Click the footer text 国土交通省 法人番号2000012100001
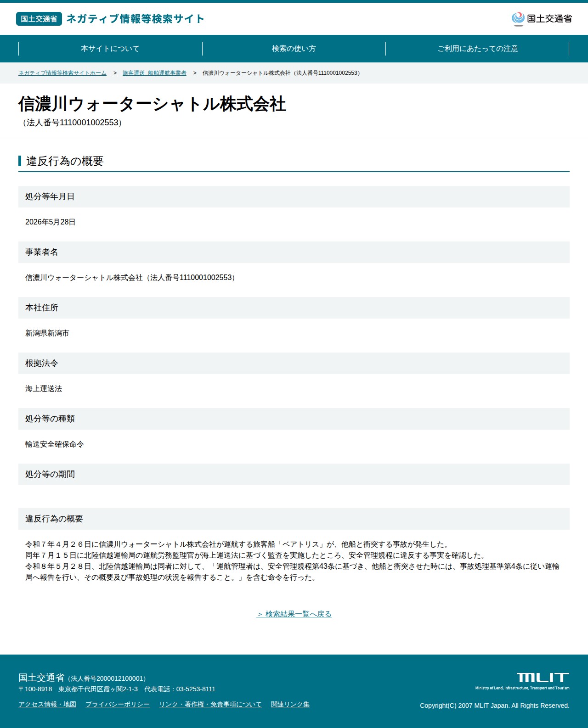The image size is (588, 728). point(84,678)
